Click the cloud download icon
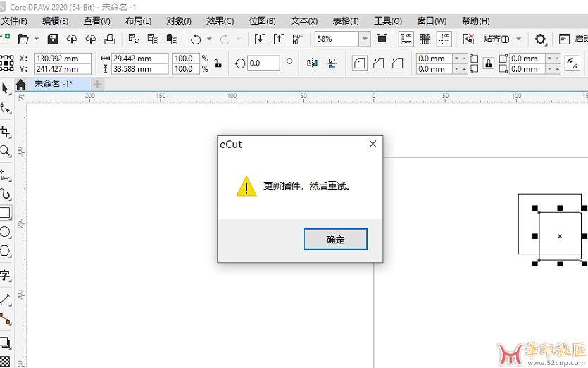 click(x=72, y=39)
